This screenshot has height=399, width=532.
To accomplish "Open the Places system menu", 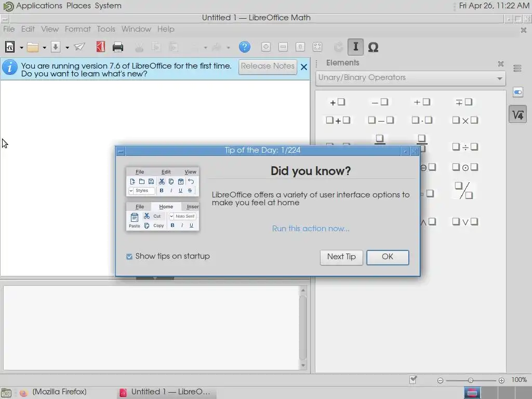I will [79, 6].
